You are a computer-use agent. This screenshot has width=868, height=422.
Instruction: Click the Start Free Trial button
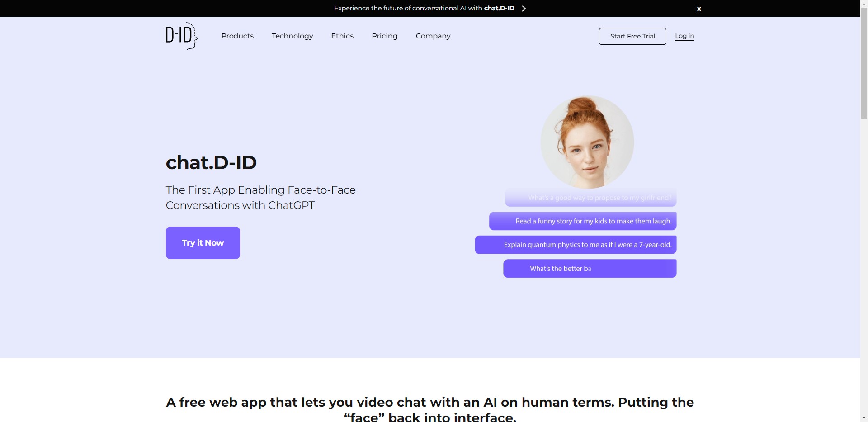tap(632, 36)
